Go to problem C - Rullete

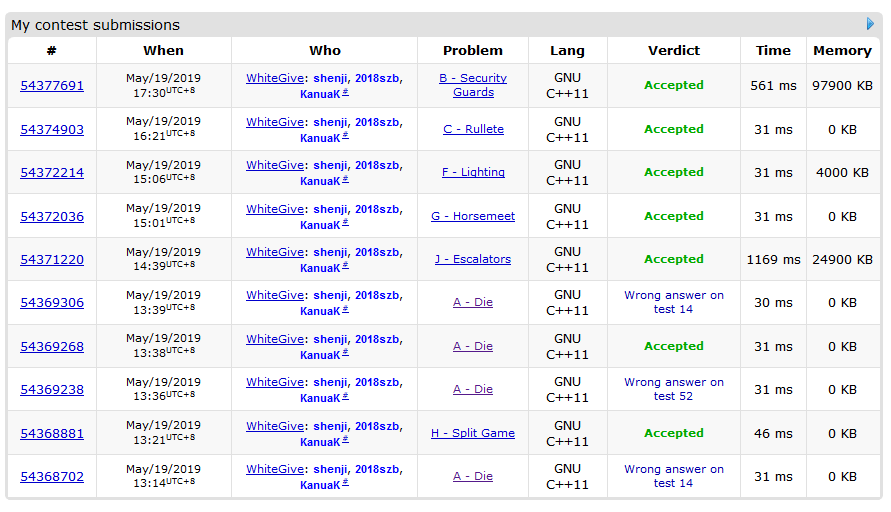point(473,129)
